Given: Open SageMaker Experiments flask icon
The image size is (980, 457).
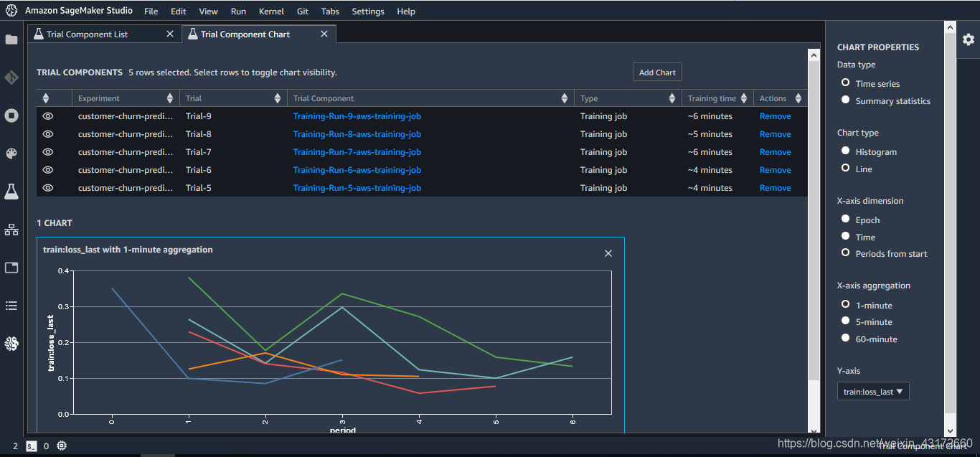Looking at the screenshot, I should click(11, 192).
